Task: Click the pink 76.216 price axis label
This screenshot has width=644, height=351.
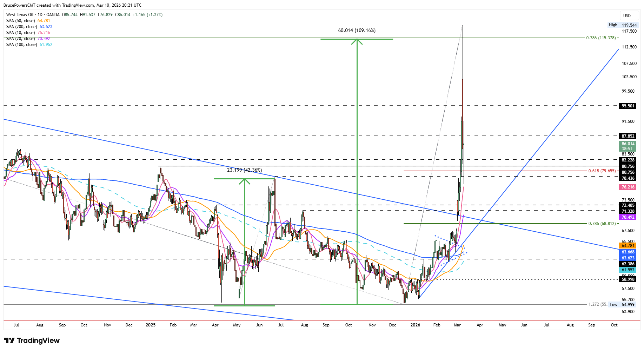Action: (628, 187)
